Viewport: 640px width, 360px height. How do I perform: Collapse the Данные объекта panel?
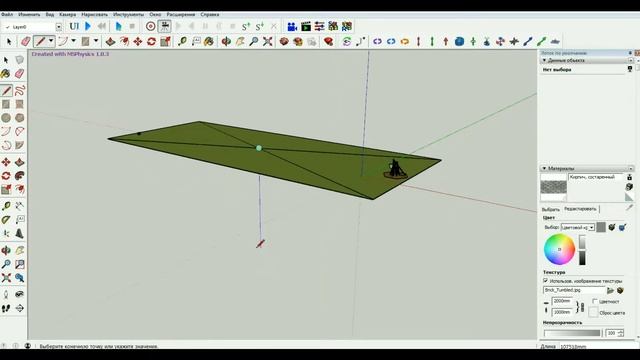click(544, 60)
